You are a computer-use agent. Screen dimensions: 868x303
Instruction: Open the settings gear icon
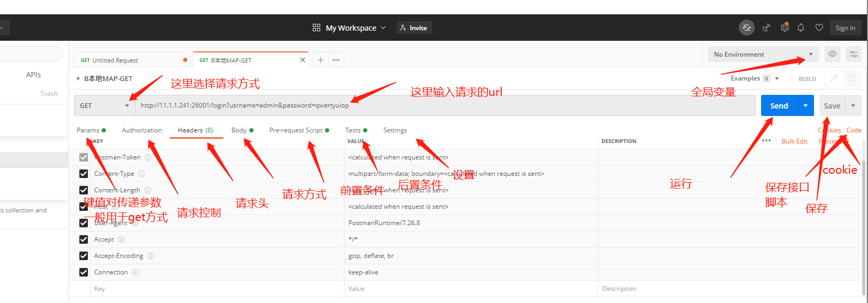click(x=784, y=28)
